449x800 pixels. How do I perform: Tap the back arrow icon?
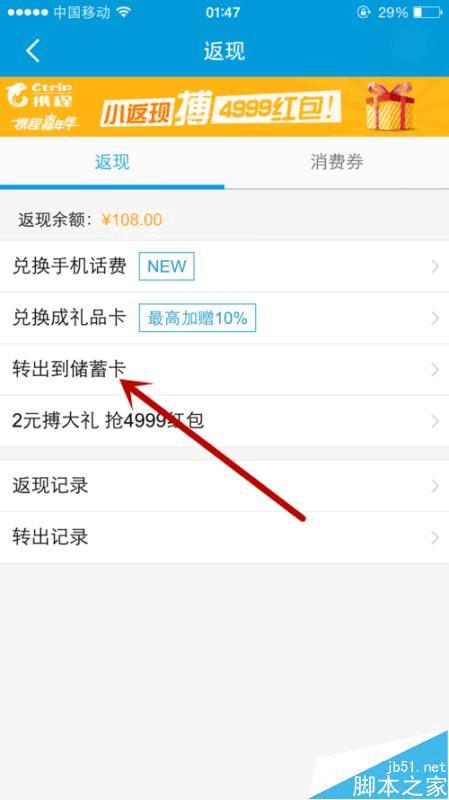pos(33,51)
